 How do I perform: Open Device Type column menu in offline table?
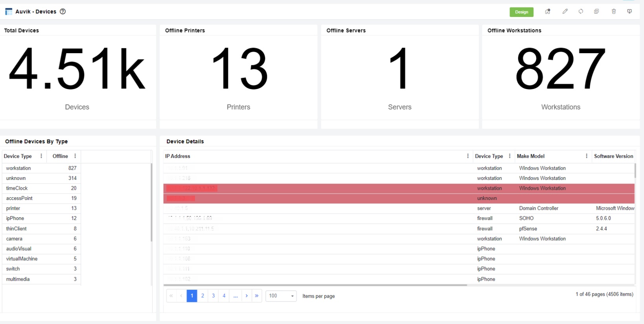(41, 156)
